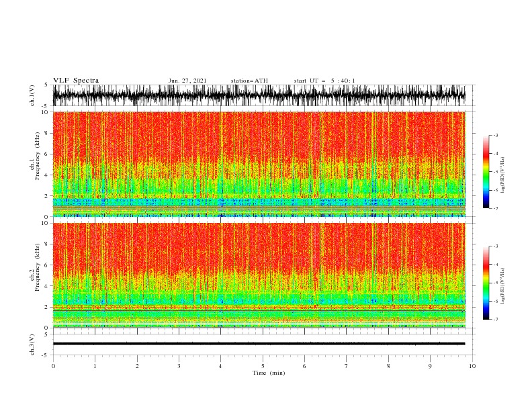This screenshot has width=532, height=411.
Task: Click the ch.2 spectrogram color bar
Action: tap(486, 283)
